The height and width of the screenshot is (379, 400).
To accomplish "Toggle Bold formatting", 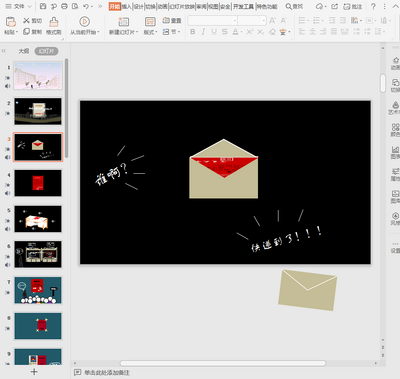I will pos(193,32).
